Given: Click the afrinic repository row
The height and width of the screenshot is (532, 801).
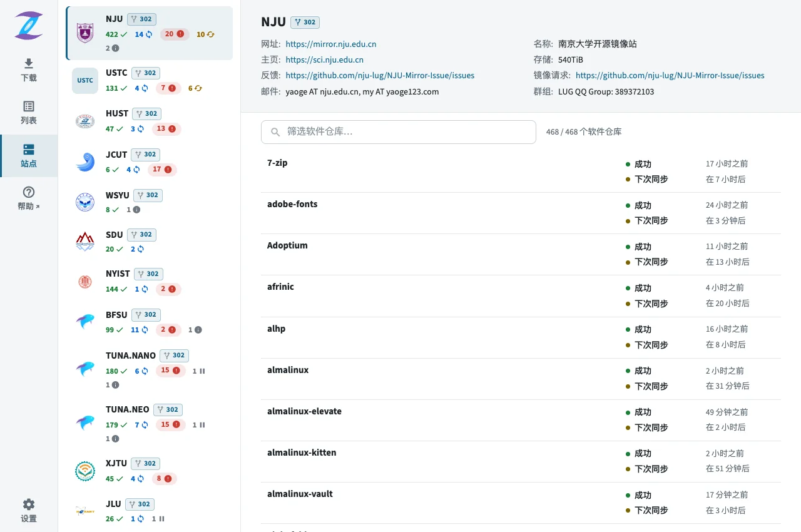Looking at the screenshot, I should 521,295.
